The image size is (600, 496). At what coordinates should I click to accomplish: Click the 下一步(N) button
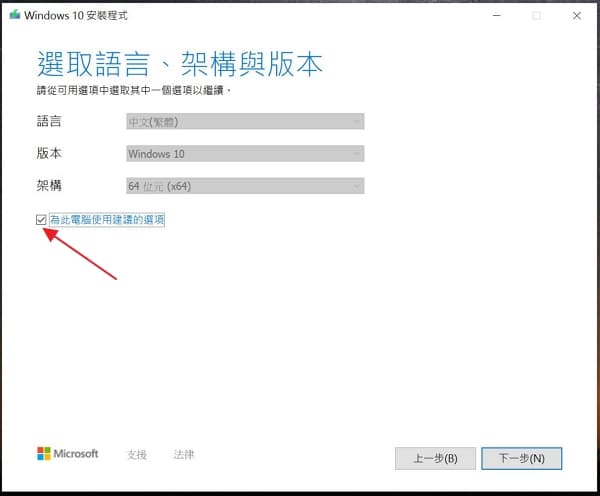pyautogui.click(x=522, y=458)
